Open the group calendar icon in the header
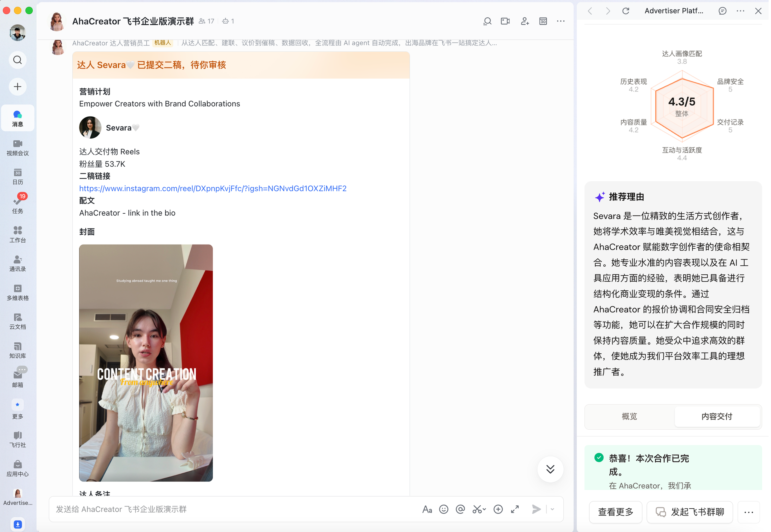 [x=543, y=21]
